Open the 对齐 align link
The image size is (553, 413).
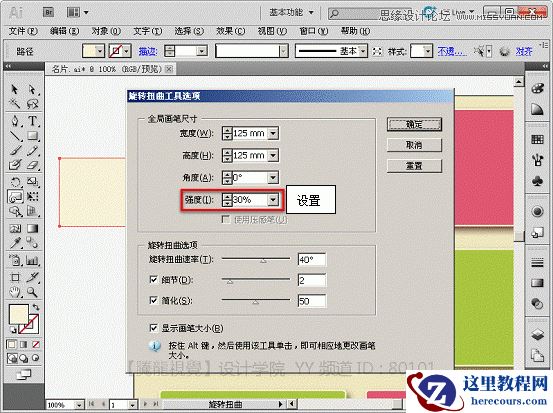point(524,51)
